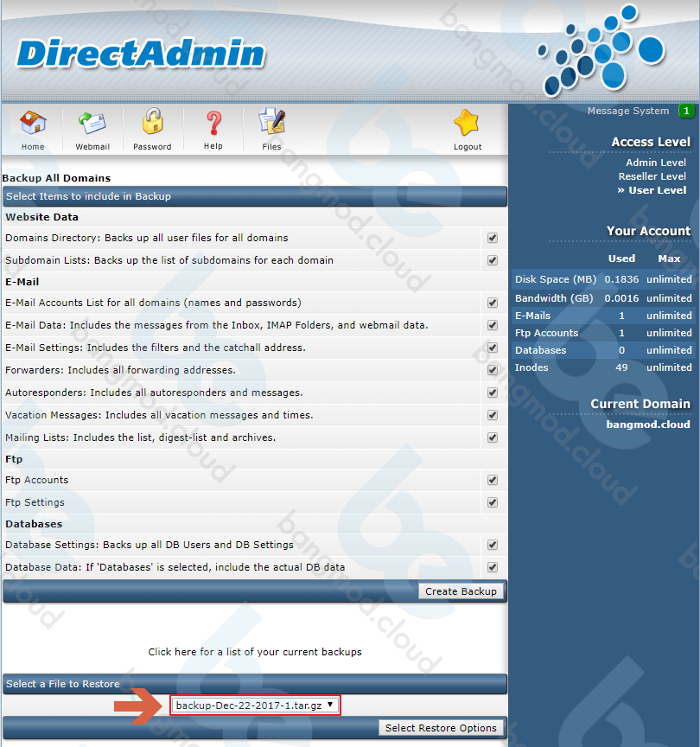Viewport: 700px width, 747px height.
Task: Toggle Autoresponders checkbox
Action: 493,393
